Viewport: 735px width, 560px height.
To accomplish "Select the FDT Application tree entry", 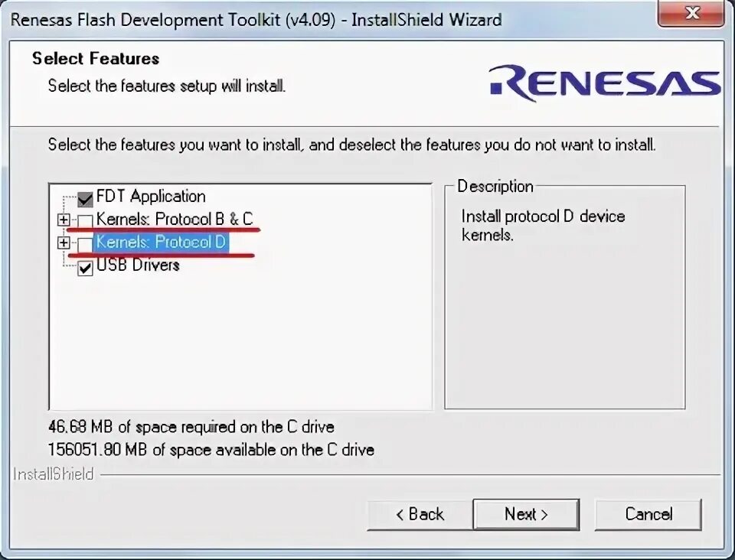I will coord(150,197).
